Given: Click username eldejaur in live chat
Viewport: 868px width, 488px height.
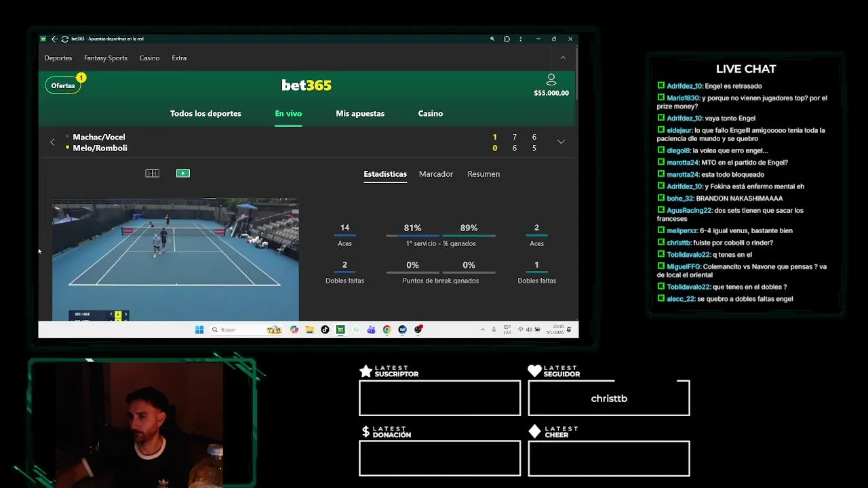Looking at the screenshot, I should (x=679, y=130).
